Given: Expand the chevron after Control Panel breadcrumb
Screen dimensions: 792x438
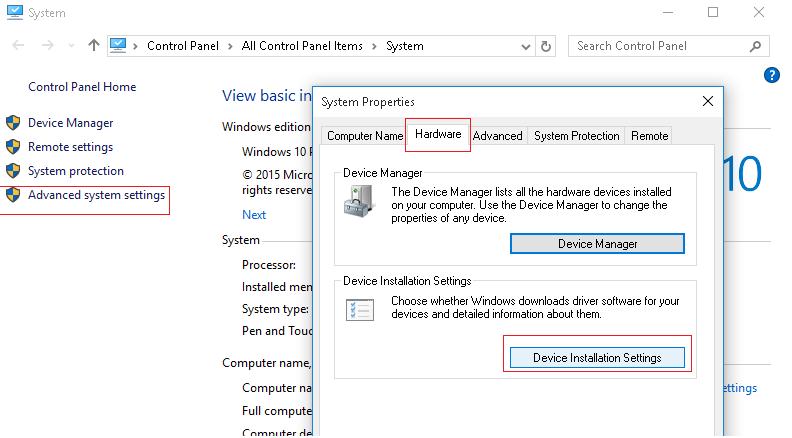Looking at the screenshot, I should [232, 46].
